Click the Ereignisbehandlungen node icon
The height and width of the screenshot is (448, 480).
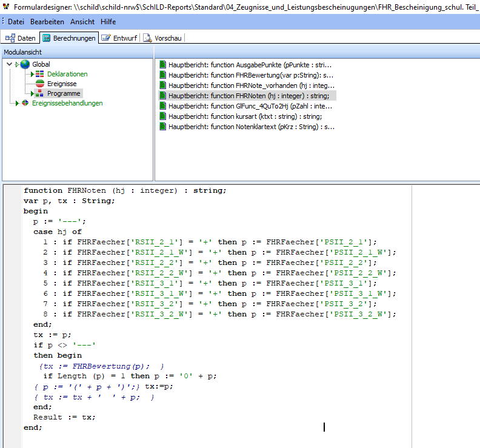click(x=24, y=103)
